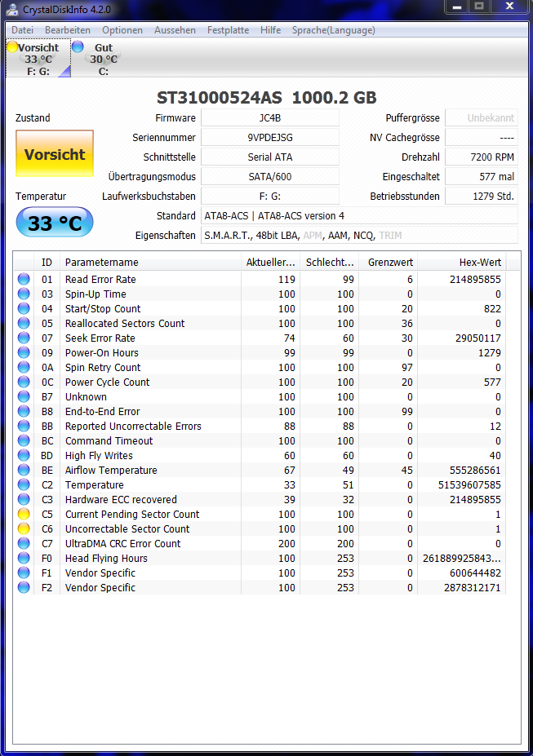Select the Reported Uncorrectable Errors parameter name
Viewport: 533px width, 756px height.
tap(133, 426)
